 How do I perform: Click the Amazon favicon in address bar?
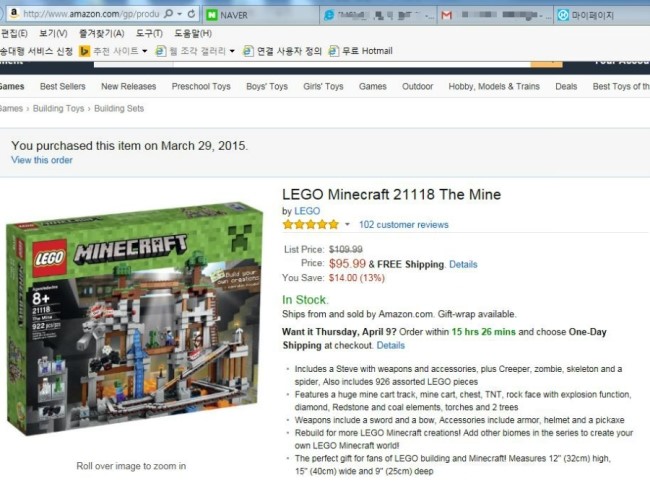click(14, 13)
